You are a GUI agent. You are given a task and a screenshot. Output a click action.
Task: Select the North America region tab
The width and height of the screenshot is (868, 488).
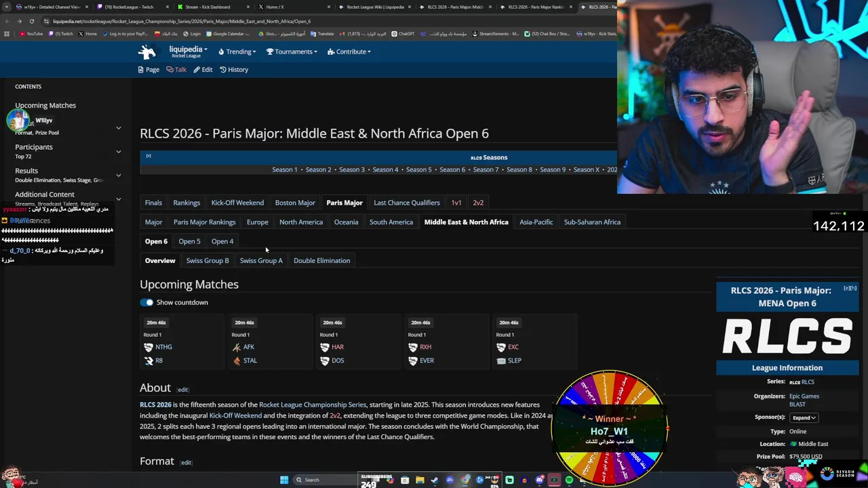coord(301,222)
